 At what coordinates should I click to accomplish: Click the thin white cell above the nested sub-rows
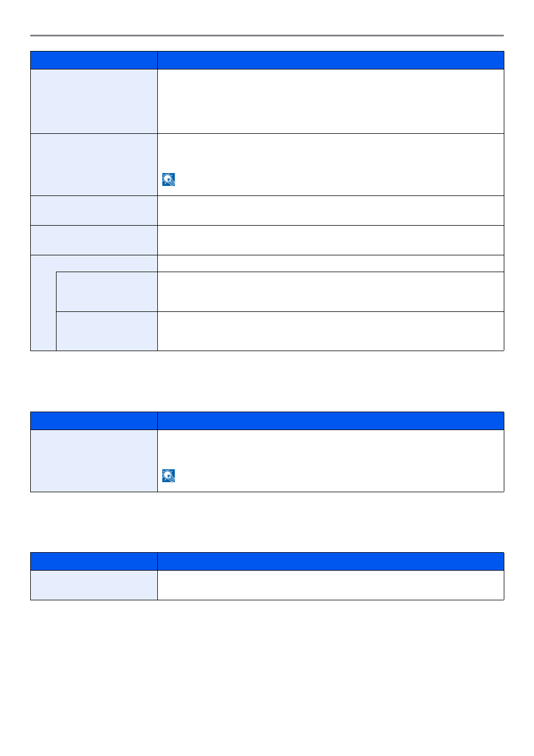(331, 264)
